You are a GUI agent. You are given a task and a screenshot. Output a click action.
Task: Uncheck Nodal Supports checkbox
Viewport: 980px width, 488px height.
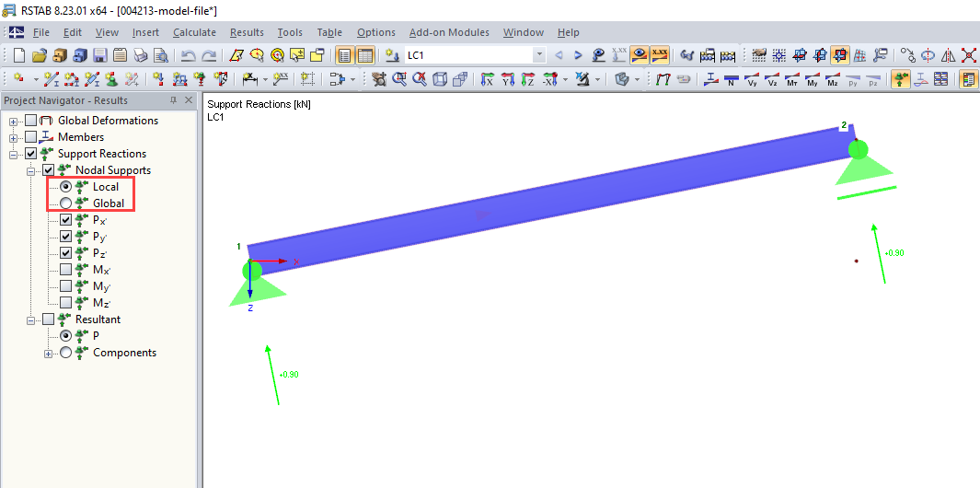(48, 170)
